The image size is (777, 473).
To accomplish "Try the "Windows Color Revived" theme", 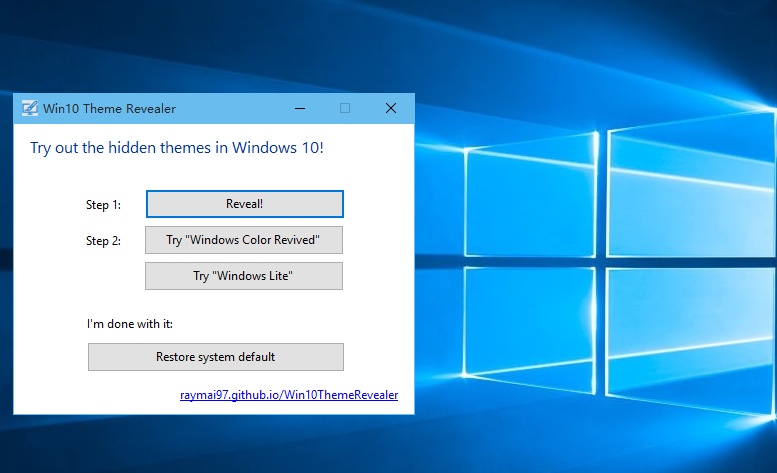I will coord(244,240).
